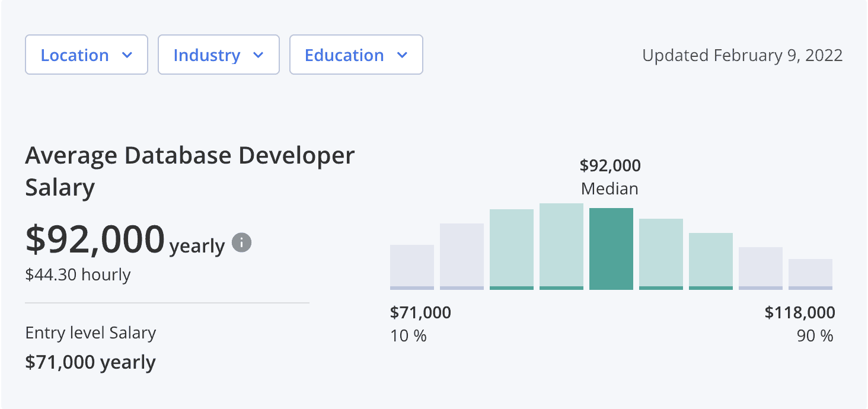This screenshot has height=409, width=868.
Task: Click the Location dropdown chevron arrow
Action: pos(127,55)
